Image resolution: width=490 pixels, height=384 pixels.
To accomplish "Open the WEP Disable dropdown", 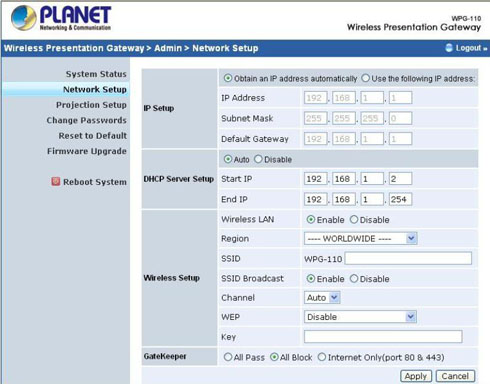I will point(360,317).
